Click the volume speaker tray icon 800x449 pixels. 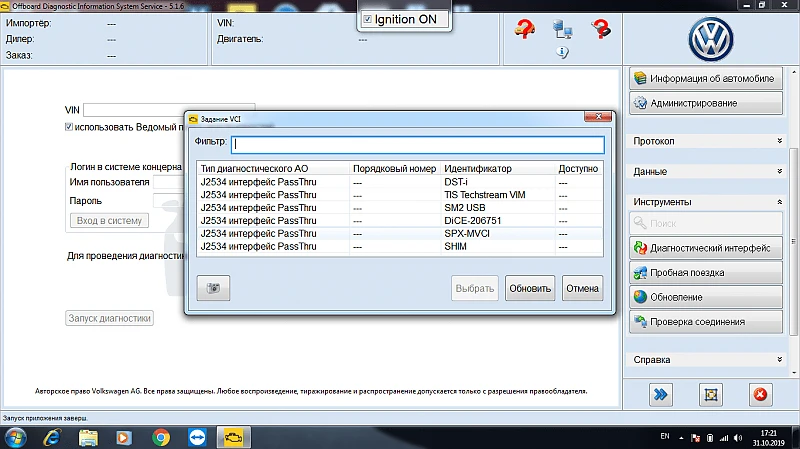pos(738,438)
